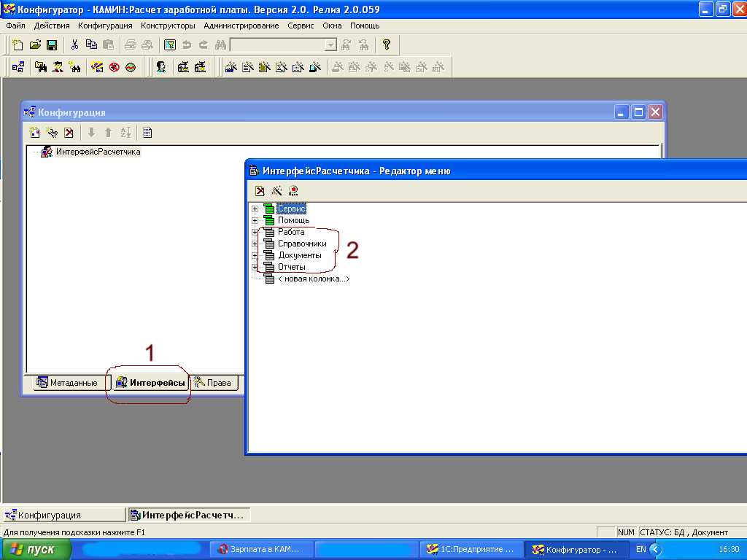Select ИнтерфейсРасчетчика in configuration tree
This screenshot has width=747, height=560.
point(98,152)
